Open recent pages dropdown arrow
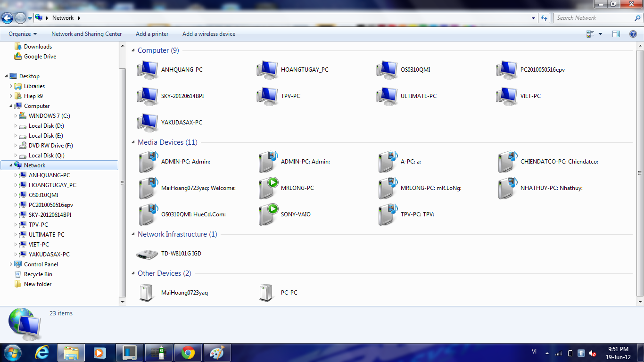This screenshot has width=644, height=362. coord(30,18)
